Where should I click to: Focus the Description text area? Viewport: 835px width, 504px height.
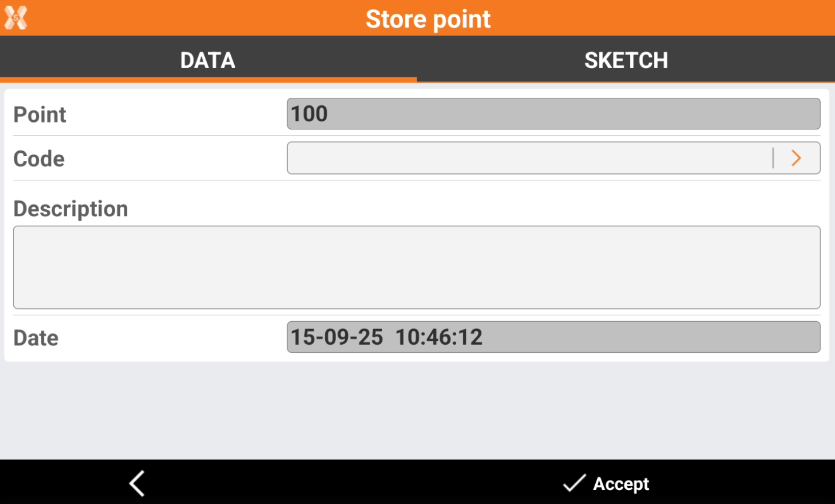[416, 267]
